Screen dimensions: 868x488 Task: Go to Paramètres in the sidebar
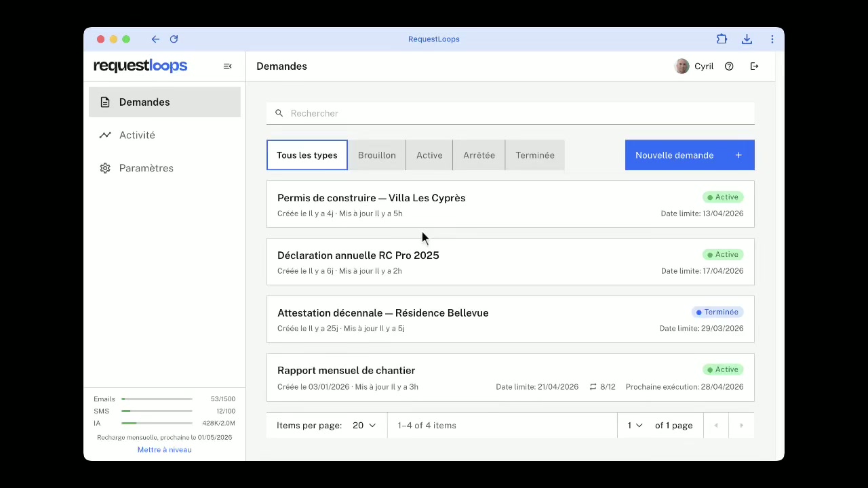click(x=146, y=168)
